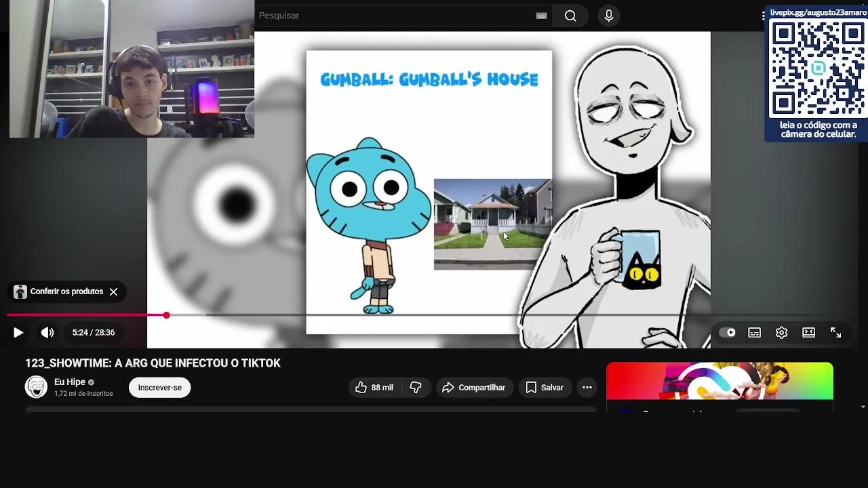Mute the video volume speaker icon
The width and height of the screenshot is (868, 488).
pos(47,333)
